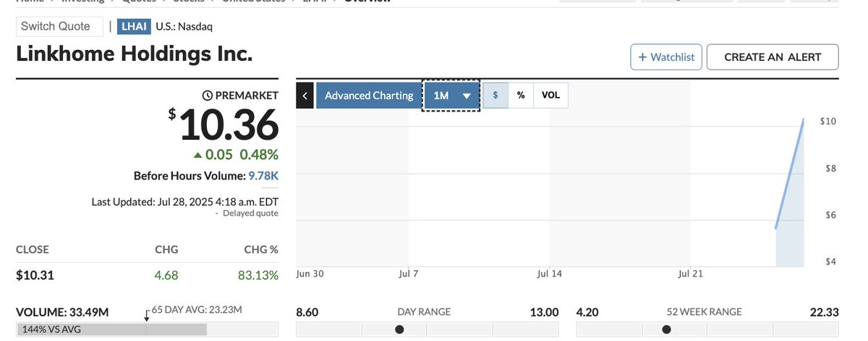Click the 52 week high 22.33
Image resolution: width=868 pixels, height=341 pixels.
(824, 312)
